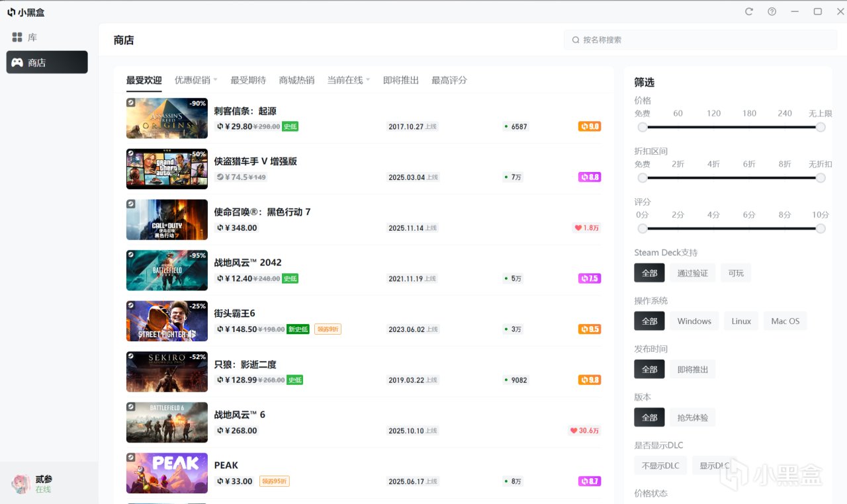Select 商店 store in the sidebar
Viewport: 847px width, 504px height.
[x=47, y=62]
